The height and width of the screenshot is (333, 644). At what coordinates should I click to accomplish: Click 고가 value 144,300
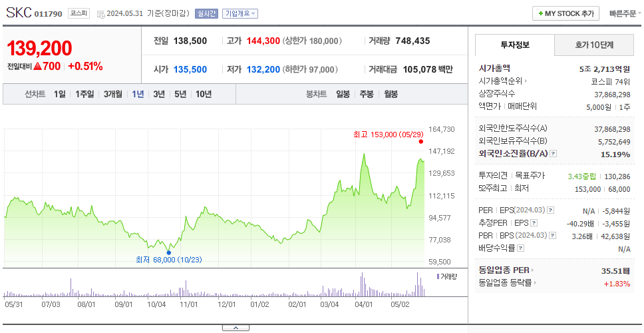(263, 41)
